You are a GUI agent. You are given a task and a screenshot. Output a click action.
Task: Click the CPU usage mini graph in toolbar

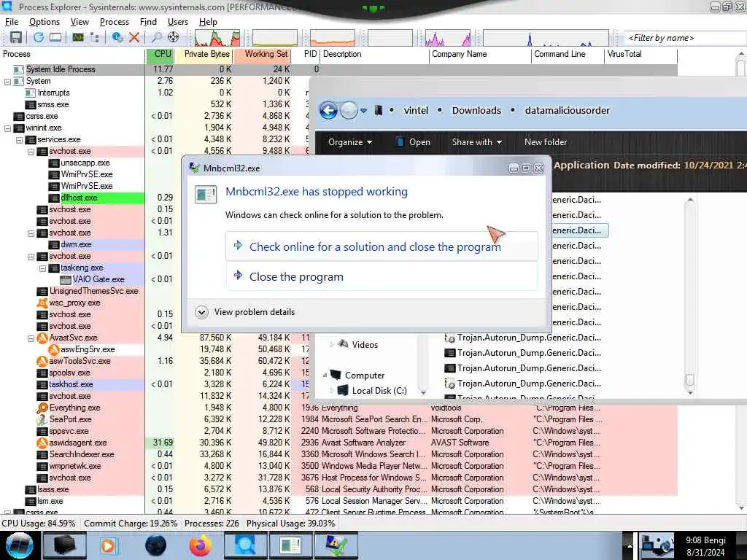[x=217, y=38]
